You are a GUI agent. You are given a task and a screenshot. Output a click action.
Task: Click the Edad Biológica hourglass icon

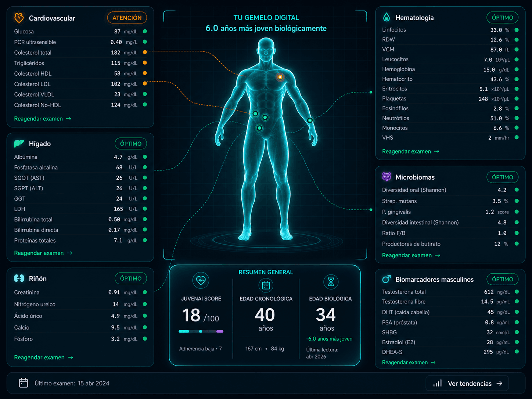331,282
